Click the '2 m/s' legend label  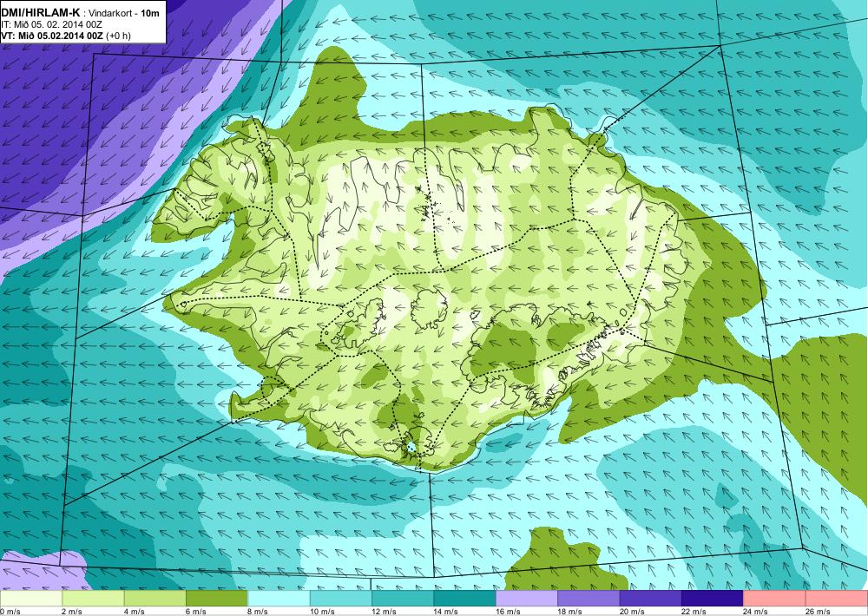coord(72,611)
